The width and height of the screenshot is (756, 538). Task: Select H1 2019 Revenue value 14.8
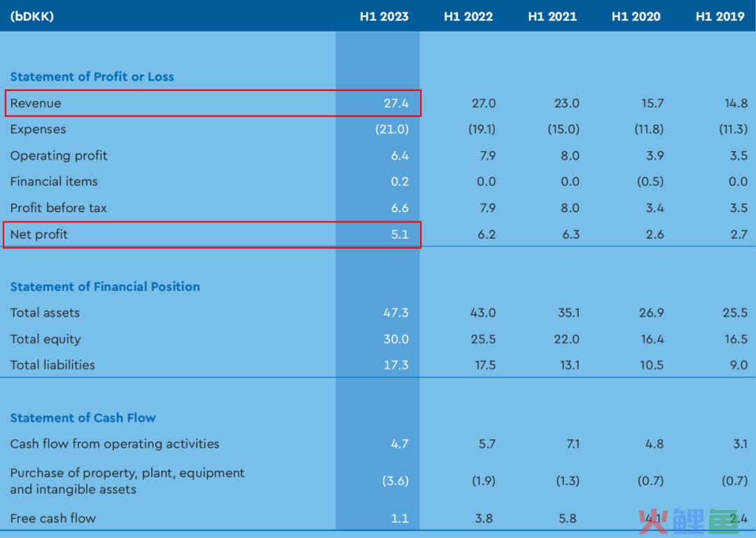coord(736,103)
